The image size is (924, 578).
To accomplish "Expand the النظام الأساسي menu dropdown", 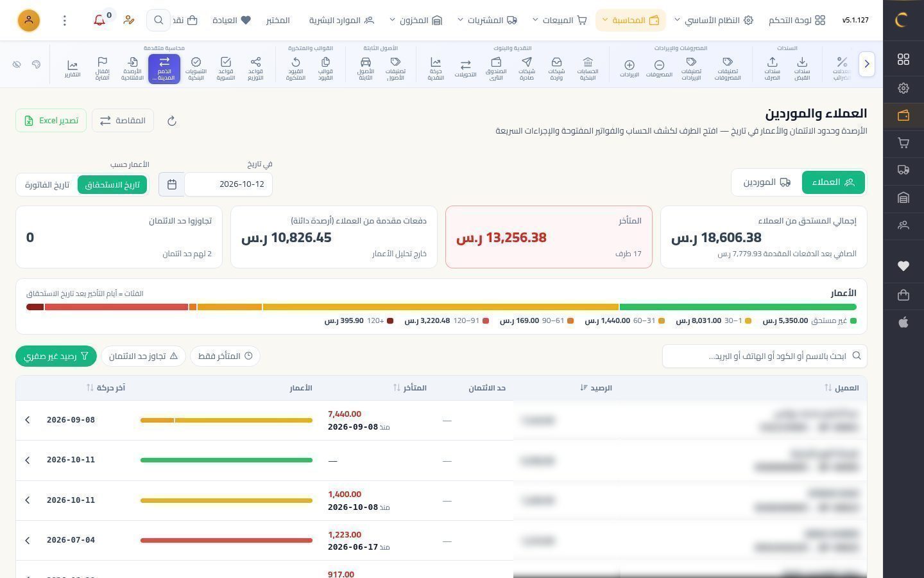I will (714, 21).
